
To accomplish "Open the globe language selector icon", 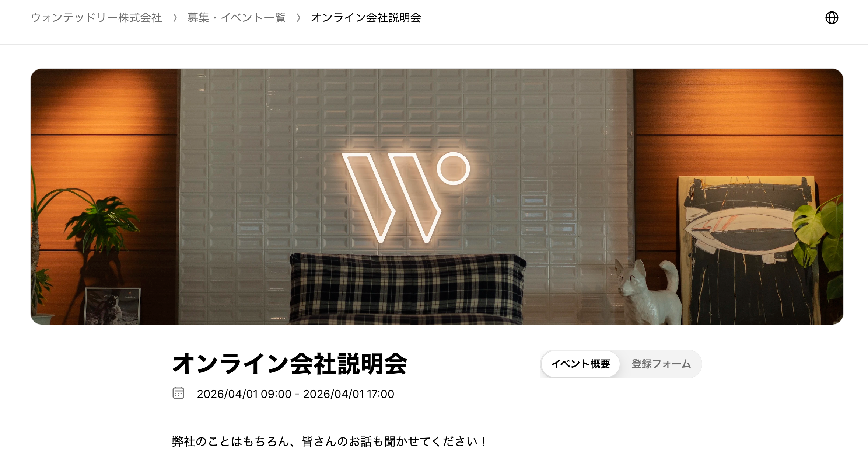I will pyautogui.click(x=832, y=18).
